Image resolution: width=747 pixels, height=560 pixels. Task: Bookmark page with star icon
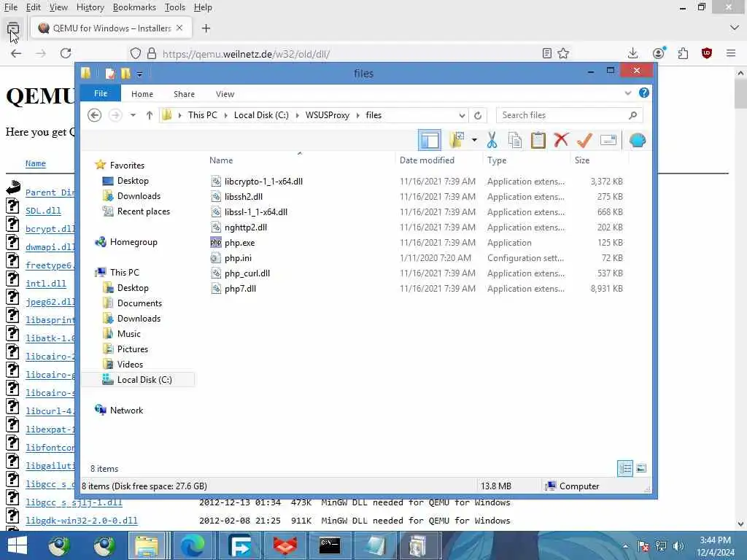click(563, 53)
